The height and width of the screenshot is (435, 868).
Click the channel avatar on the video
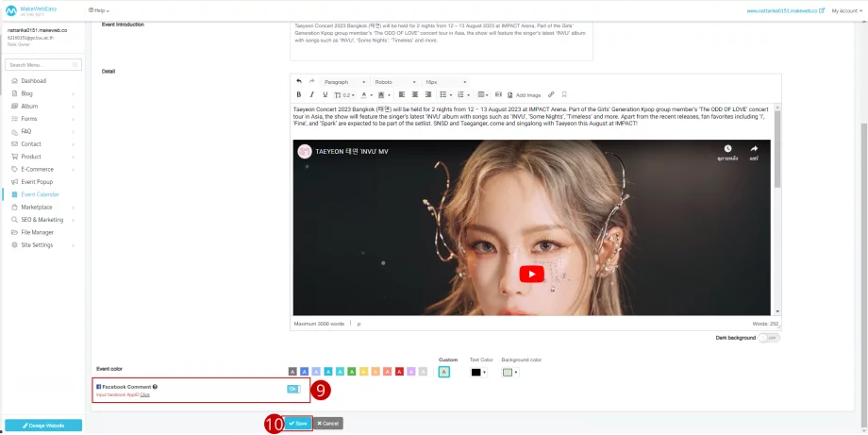(305, 151)
